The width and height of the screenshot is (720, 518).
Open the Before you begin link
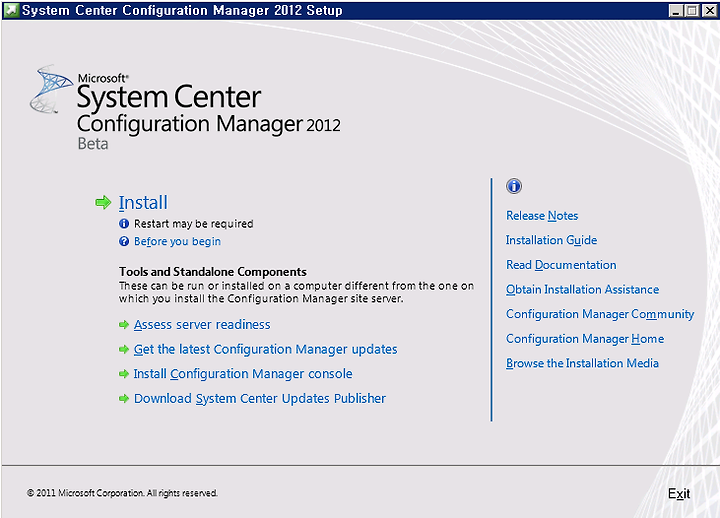(x=177, y=242)
